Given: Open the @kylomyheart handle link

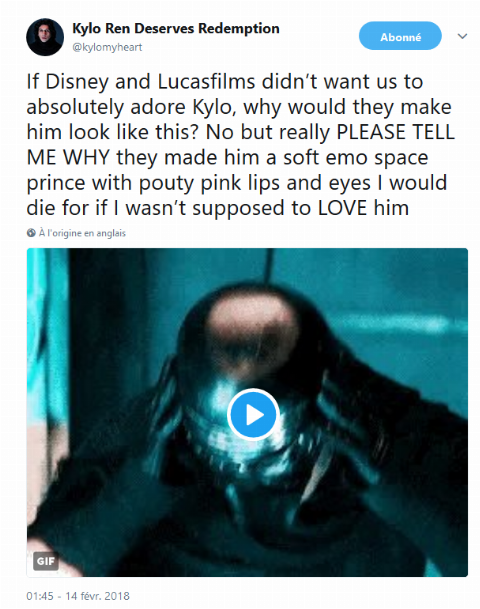Looking at the screenshot, I should 107,47.
